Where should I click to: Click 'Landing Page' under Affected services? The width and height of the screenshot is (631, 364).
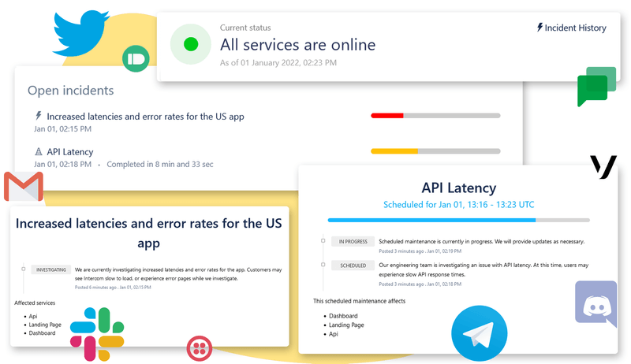click(x=45, y=325)
